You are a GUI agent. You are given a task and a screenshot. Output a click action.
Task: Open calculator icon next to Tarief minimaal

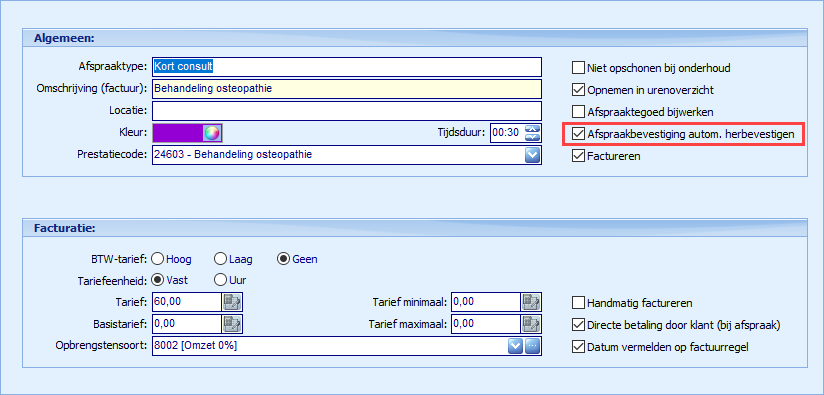[531, 302]
